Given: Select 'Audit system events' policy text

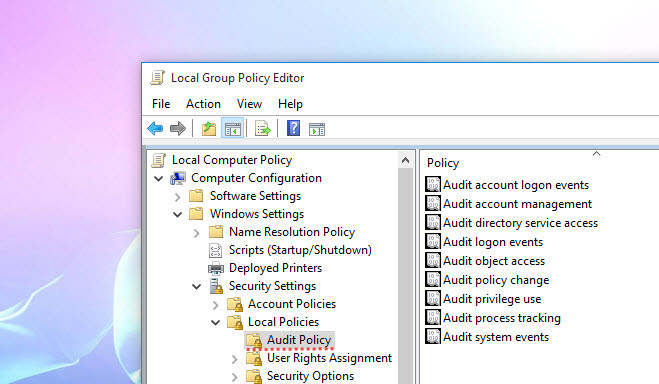Looking at the screenshot, I should click(496, 337).
